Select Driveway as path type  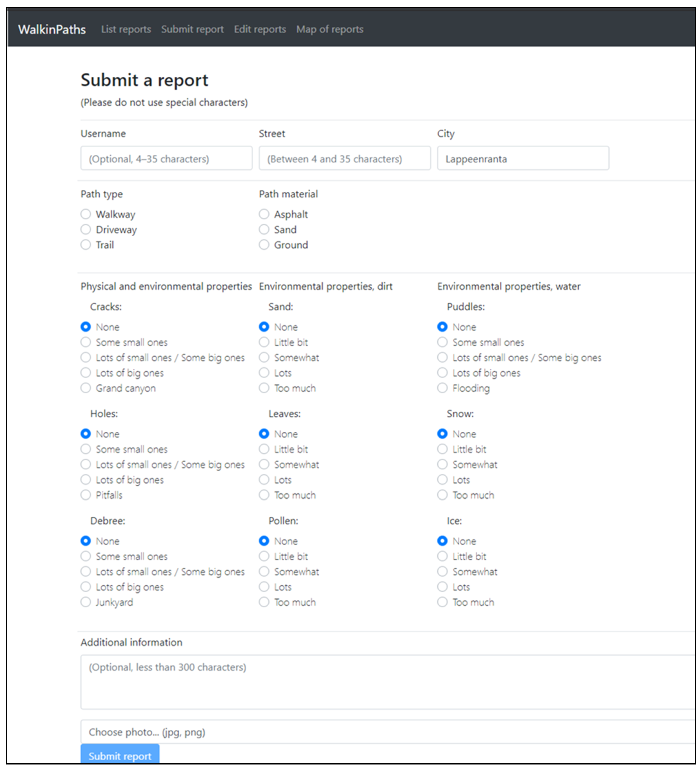pyautogui.click(x=86, y=229)
